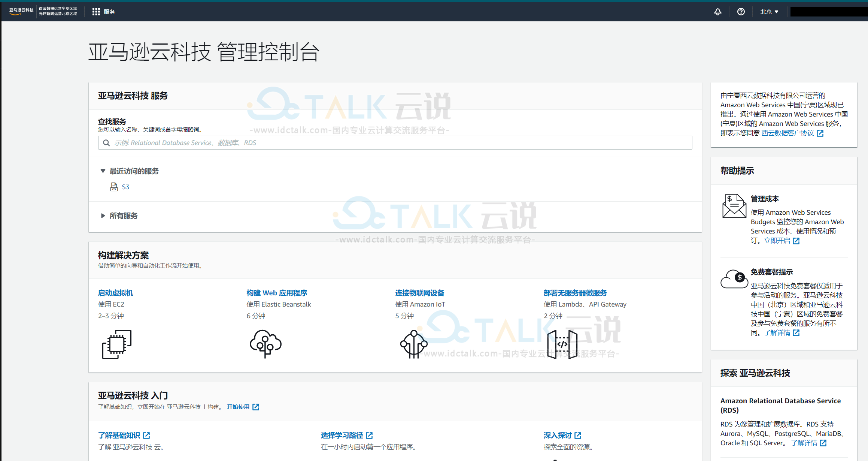
Task: Open the 启动虚拟机 link
Action: [116, 293]
